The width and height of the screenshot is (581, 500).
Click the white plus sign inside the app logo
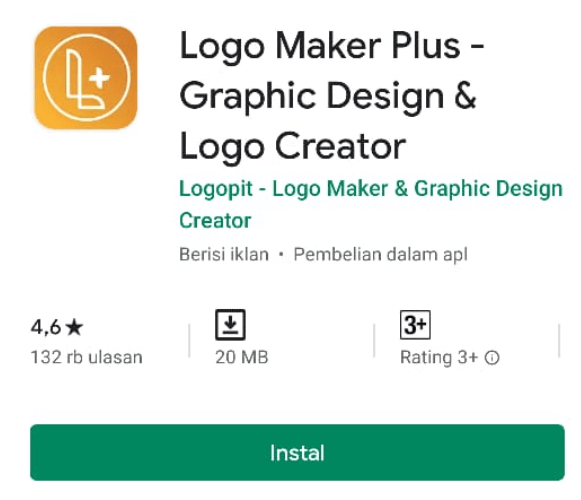pos(100,78)
